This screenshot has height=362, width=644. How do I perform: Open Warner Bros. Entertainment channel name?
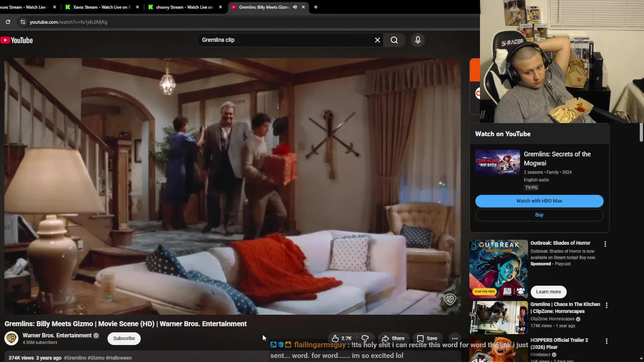(x=57, y=335)
